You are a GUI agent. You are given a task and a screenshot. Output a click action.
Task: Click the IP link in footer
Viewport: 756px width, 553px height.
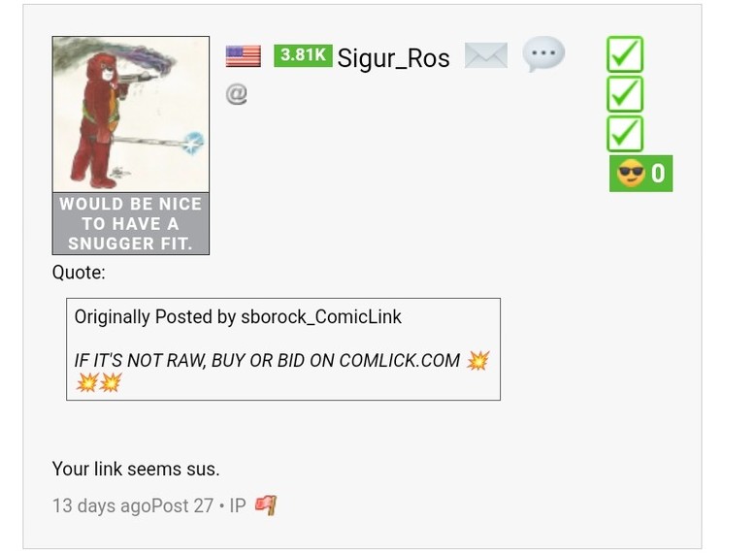pyautogui.click(x=238, y=505)
